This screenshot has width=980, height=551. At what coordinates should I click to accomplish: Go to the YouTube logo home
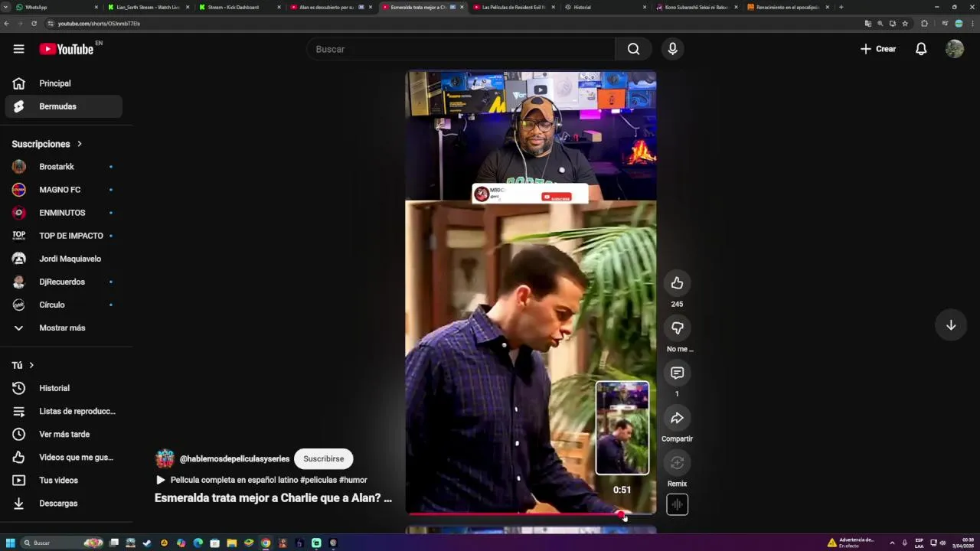67,49
